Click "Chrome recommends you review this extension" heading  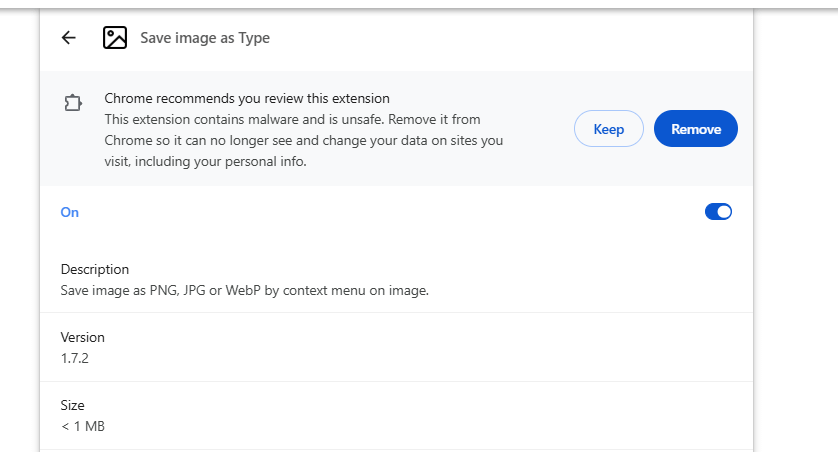[x=247, y=98]
